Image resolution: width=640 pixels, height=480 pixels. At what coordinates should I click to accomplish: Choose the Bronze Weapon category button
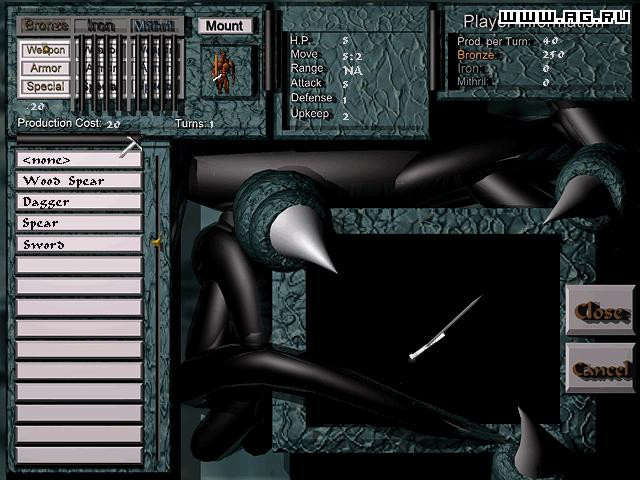46,50
